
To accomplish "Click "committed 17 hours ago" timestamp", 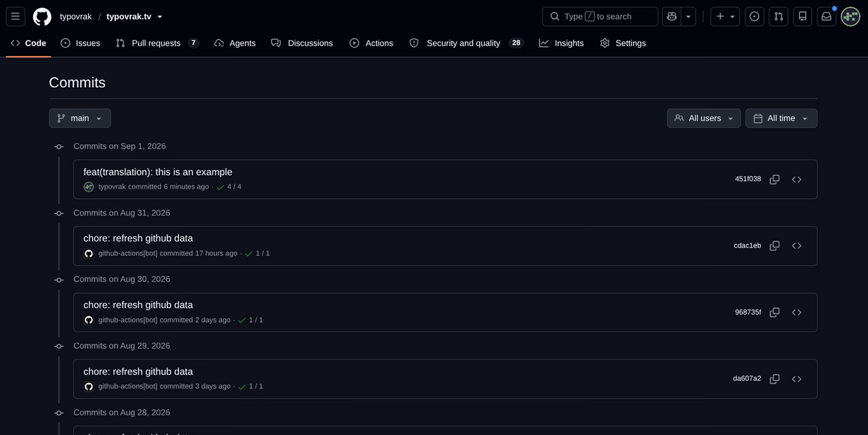I will click(x=199, y=253).
